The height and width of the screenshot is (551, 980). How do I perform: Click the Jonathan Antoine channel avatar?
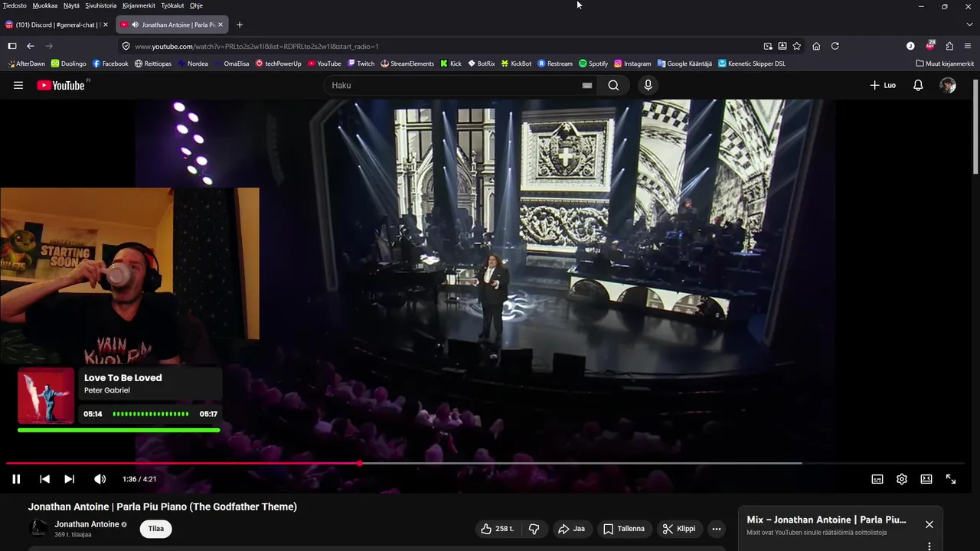(x=38, y=528)
